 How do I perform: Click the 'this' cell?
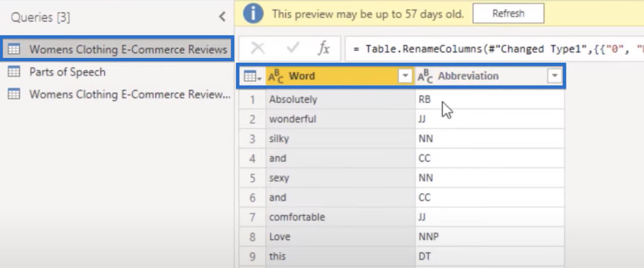click(340, 256)
